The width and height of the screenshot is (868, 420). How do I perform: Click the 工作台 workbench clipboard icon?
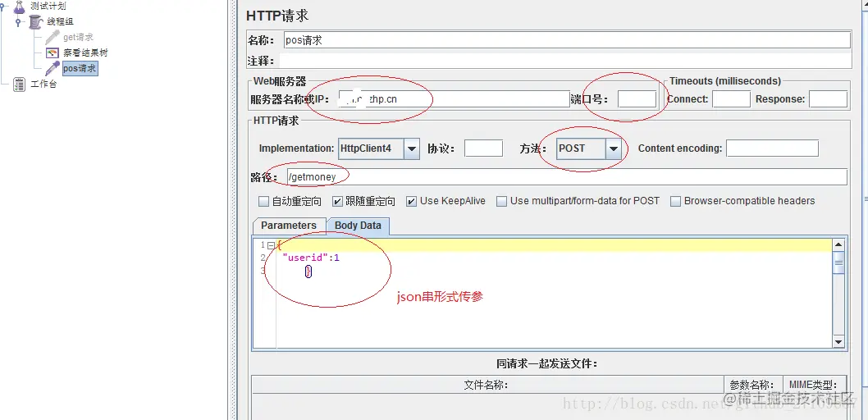20,84
